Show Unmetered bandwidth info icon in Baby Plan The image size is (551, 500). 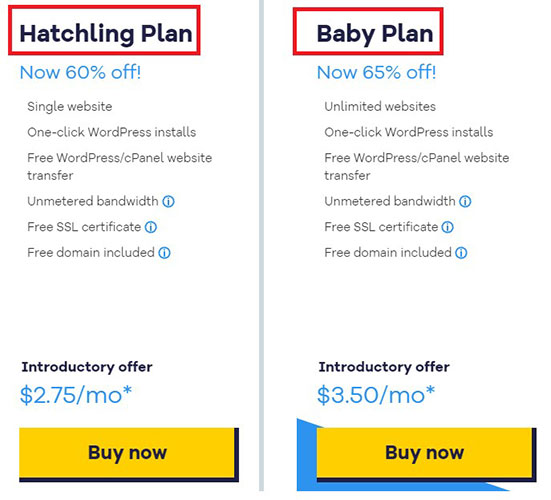tap(465, 202)
